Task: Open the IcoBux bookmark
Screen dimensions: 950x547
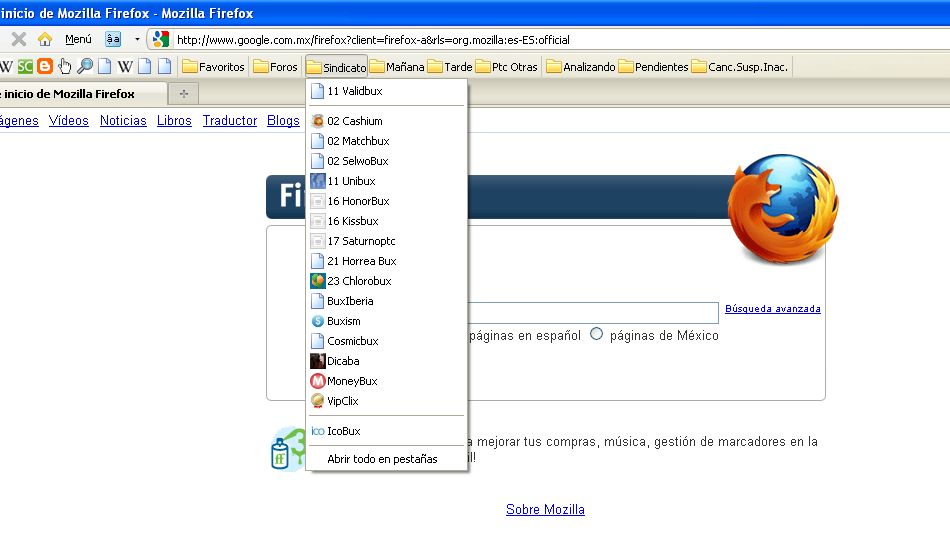Action: point(387,431)
